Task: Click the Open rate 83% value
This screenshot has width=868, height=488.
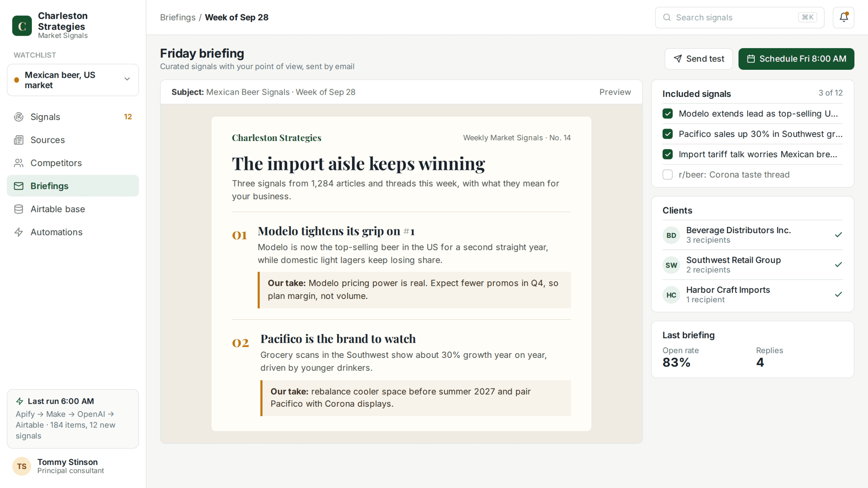Action: 676,362
